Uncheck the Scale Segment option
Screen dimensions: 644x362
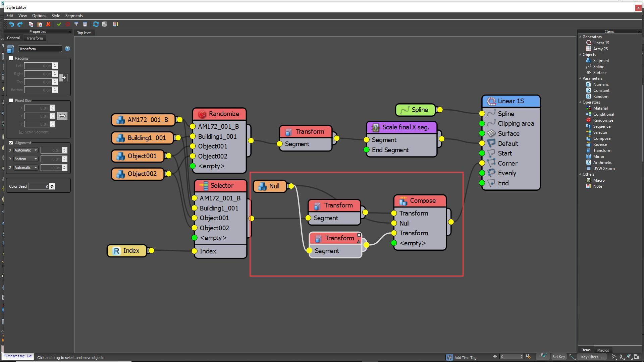click(21, 132)
